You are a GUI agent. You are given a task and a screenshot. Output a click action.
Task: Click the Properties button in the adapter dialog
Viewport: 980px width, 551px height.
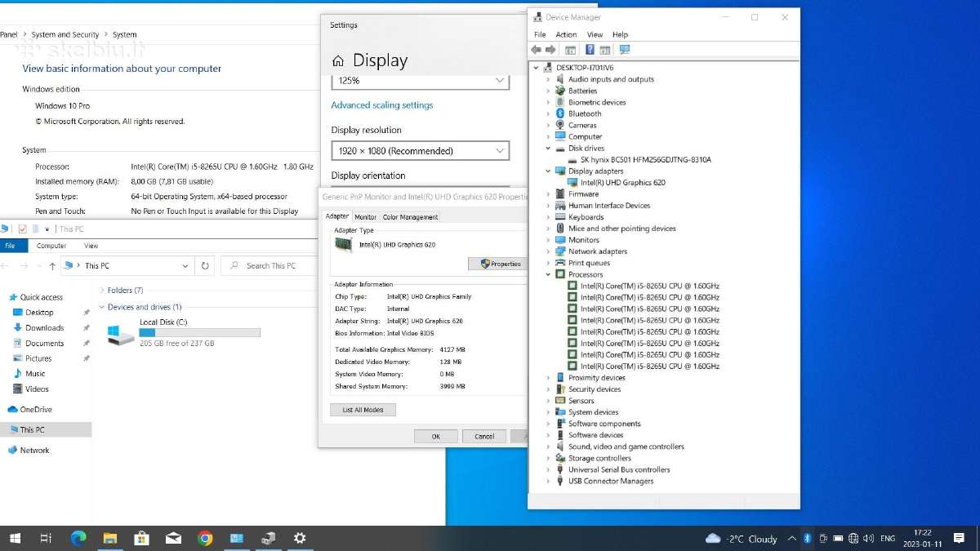coord(499,264)
